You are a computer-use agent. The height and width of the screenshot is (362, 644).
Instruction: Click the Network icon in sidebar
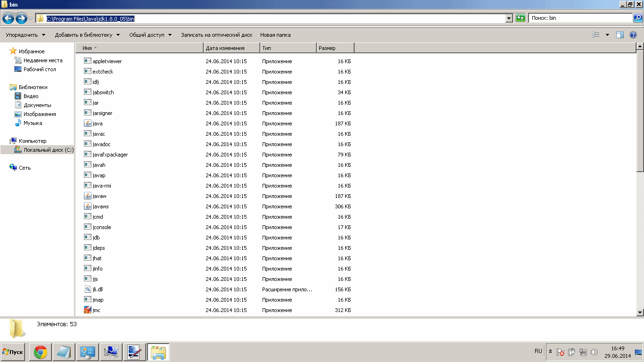pyautogui.click(x=13, y=168)
